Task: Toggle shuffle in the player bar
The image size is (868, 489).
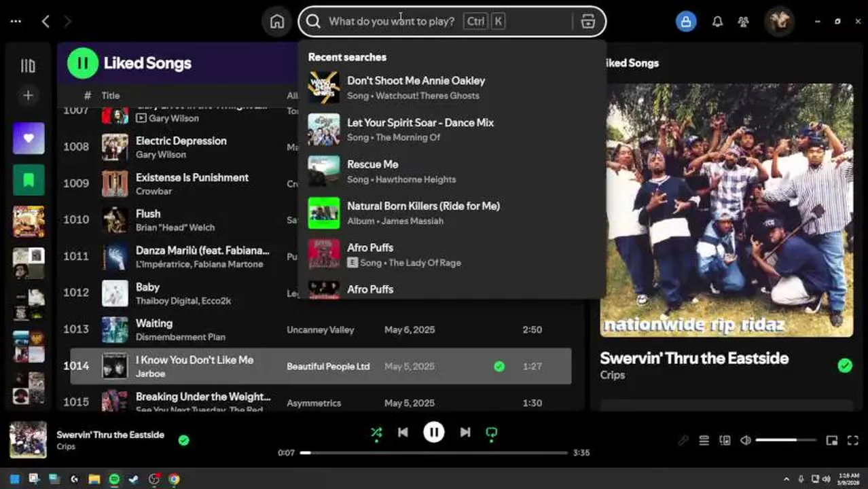Action: pos(376,433)
